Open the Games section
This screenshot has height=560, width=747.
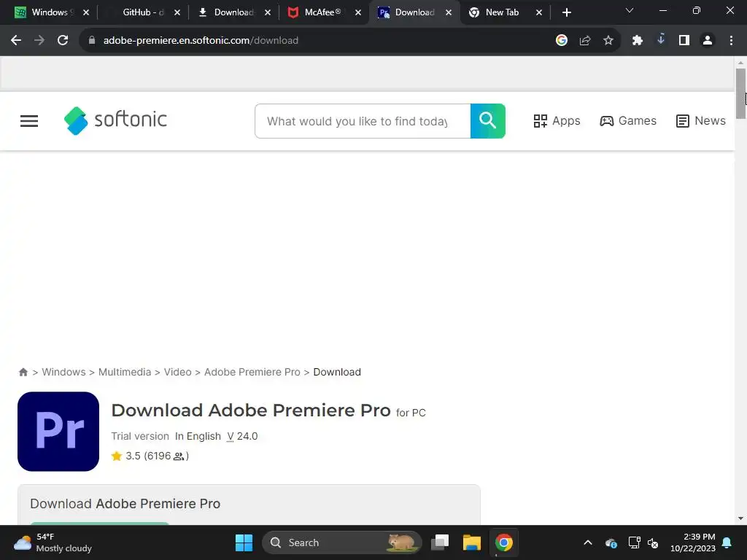point(628,121)
